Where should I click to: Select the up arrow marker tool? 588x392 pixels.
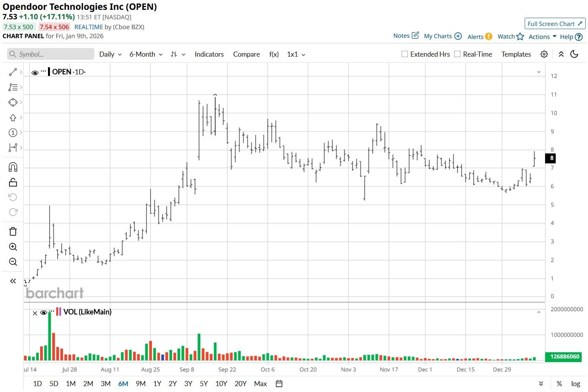[x=13, y=118]
